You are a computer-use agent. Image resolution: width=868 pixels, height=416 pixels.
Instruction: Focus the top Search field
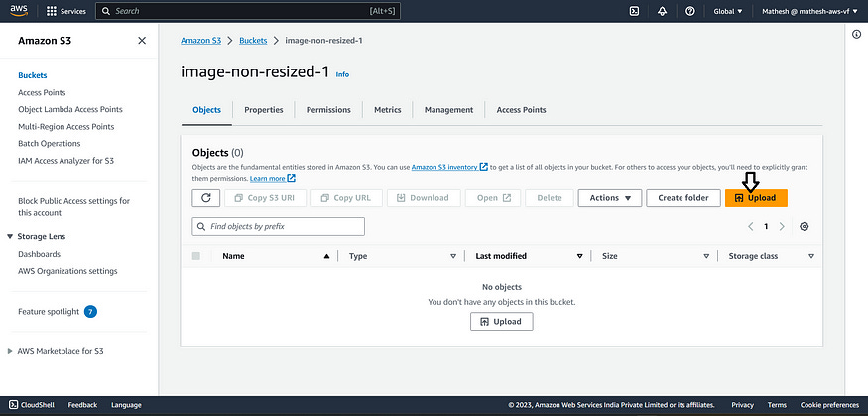[x=247, y=11]
